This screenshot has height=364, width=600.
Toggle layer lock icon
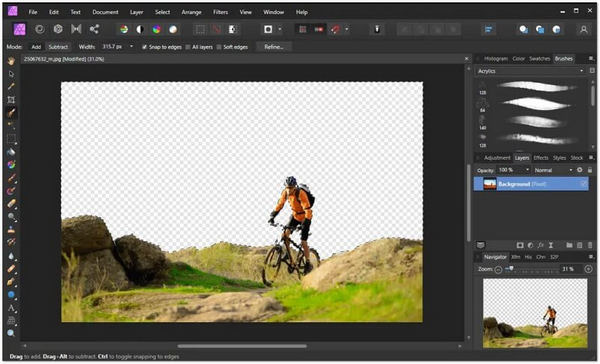[590, 170]
